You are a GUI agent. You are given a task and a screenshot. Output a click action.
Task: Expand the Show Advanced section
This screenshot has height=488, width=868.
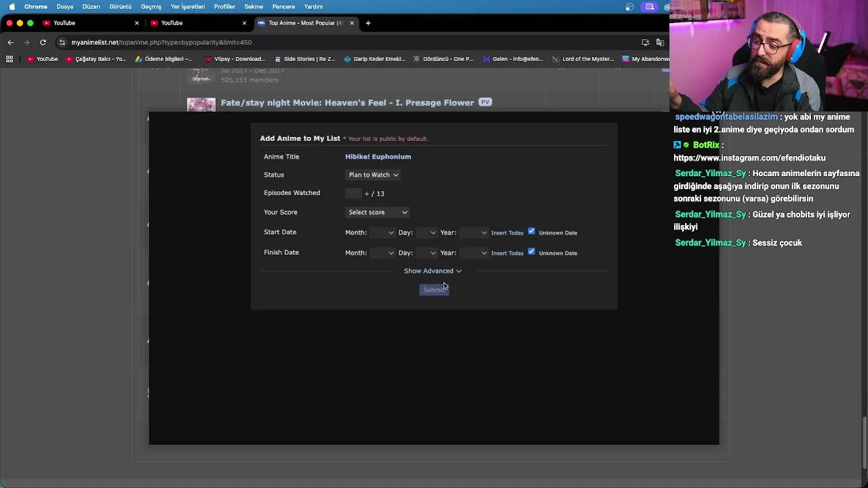tap(433, 271)
